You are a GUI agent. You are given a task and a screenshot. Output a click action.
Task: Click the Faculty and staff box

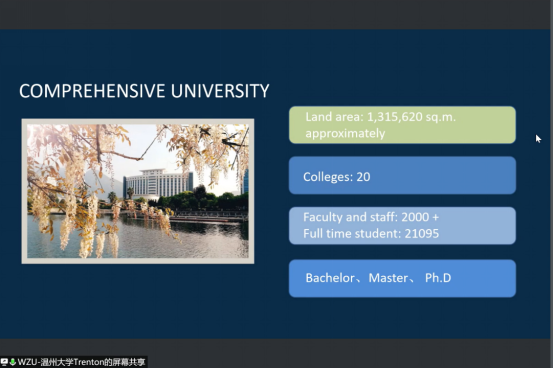point(402,226)
